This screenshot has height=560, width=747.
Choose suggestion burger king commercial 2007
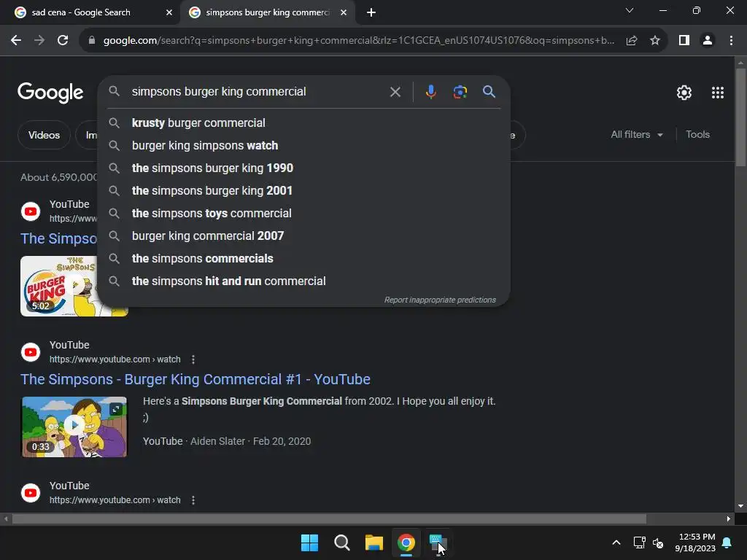[303, 236]
